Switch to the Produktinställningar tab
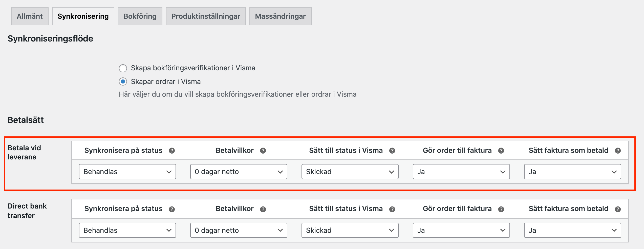Screen dimensions: 644x249 click(x=206, y=16)
